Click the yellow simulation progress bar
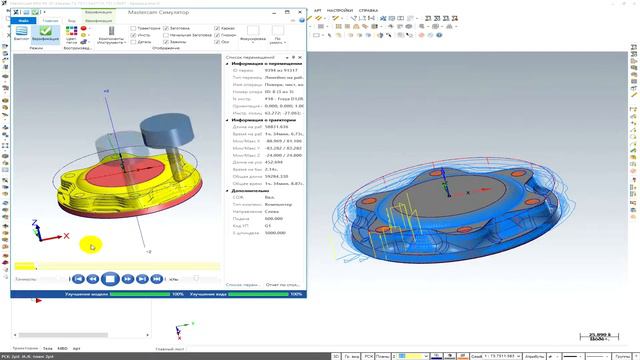 tap(118, 266)
